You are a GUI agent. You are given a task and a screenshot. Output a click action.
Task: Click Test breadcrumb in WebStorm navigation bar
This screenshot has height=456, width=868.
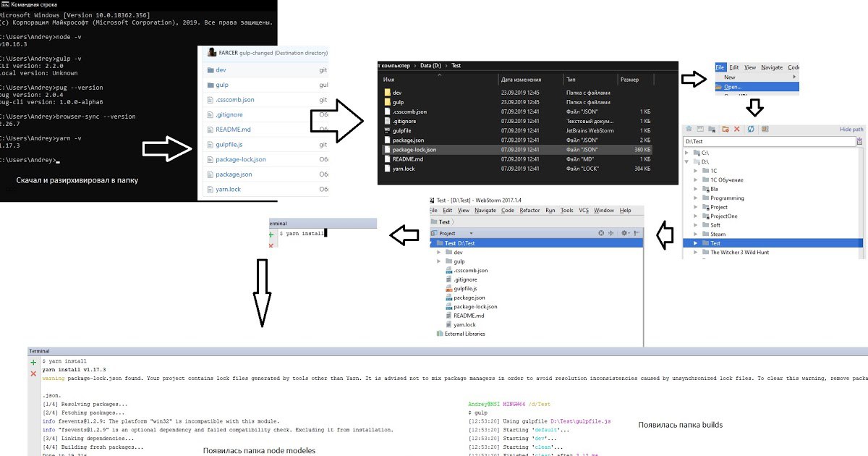tap(444, 221)
